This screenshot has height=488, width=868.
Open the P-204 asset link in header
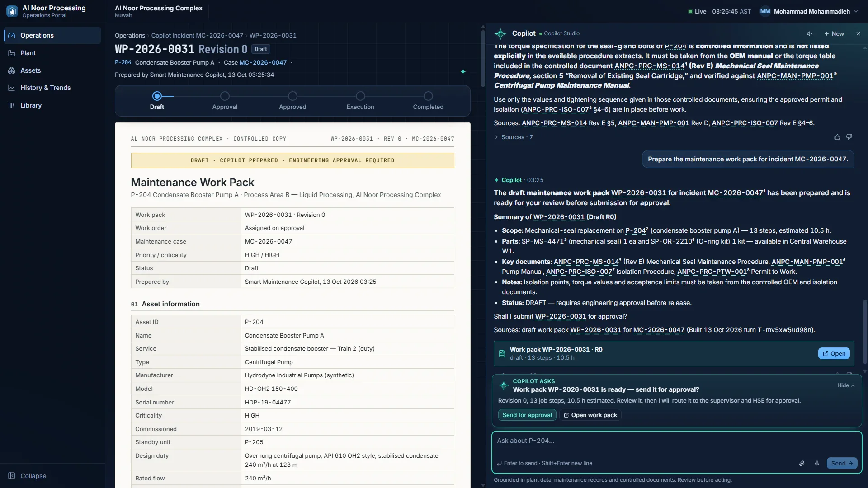[x=123, y=62]
